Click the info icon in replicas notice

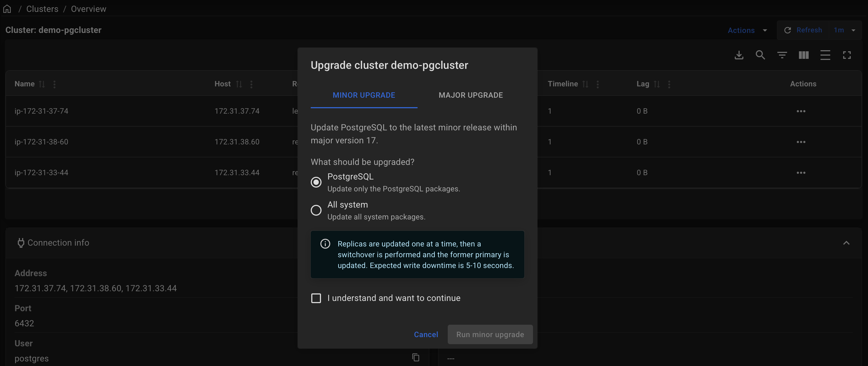pyautogui.click(x=325, y=243)
